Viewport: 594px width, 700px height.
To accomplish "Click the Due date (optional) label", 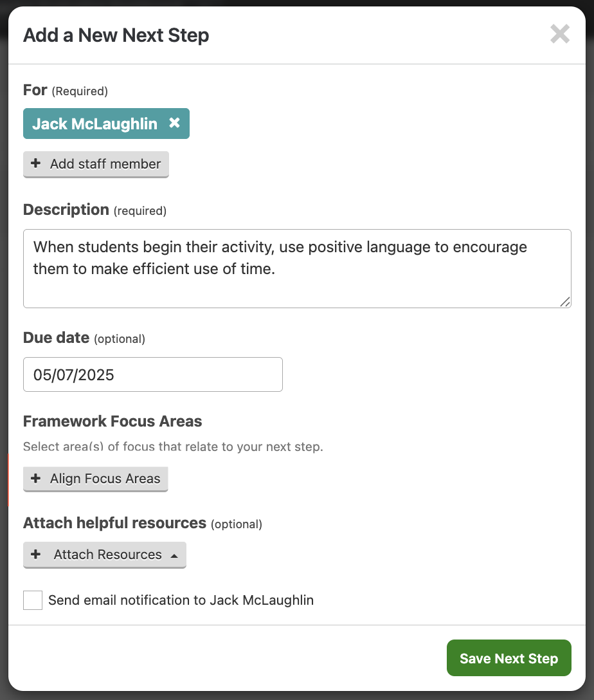I will (x=84, y=338).
